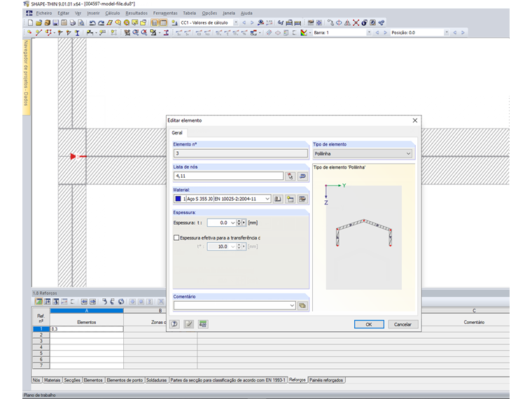Click the table left-arrow navigate icon
The height and width of the screenshot is (399, 532).
(84, 302)
